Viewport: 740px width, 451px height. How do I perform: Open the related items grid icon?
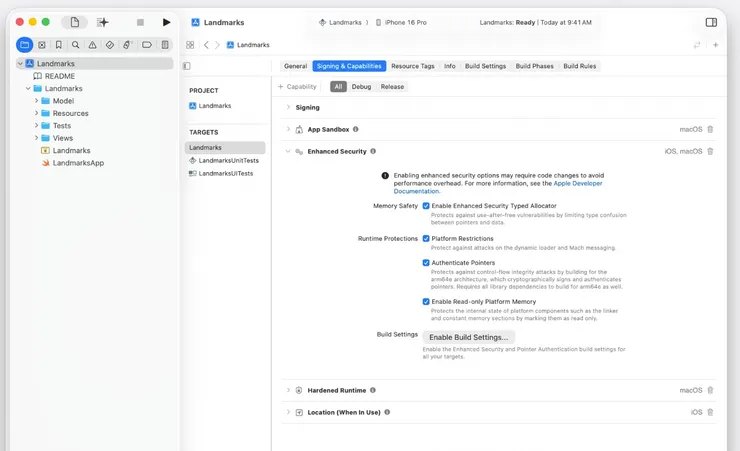(190, 45)
